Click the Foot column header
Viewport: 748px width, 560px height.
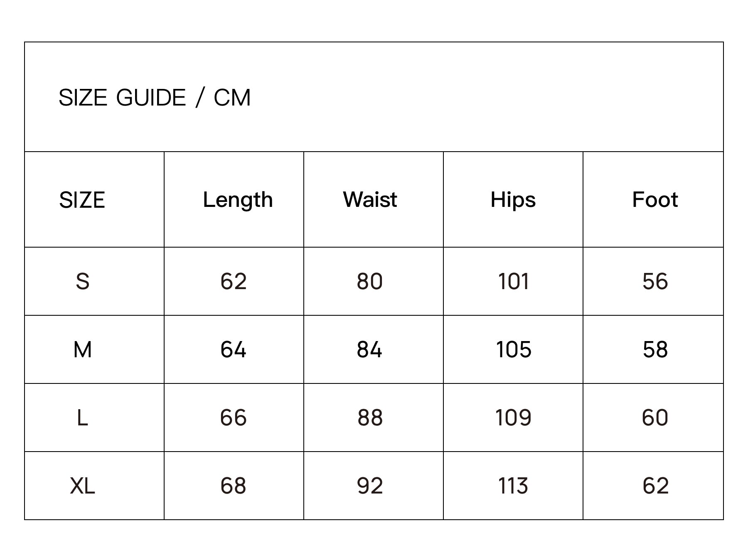(x=655, y=199)
